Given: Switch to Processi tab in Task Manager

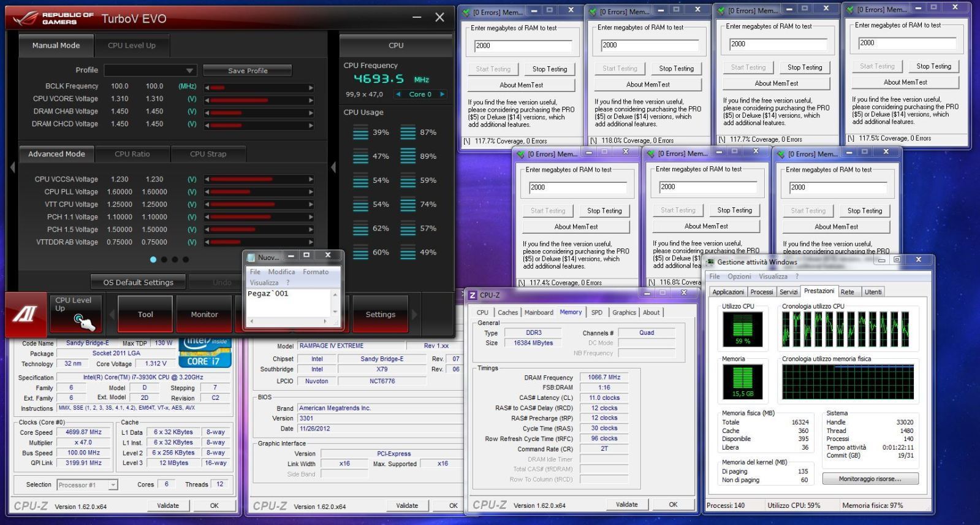Looking at the screenshot, I should pyautogui.click(x=762, y=292).
